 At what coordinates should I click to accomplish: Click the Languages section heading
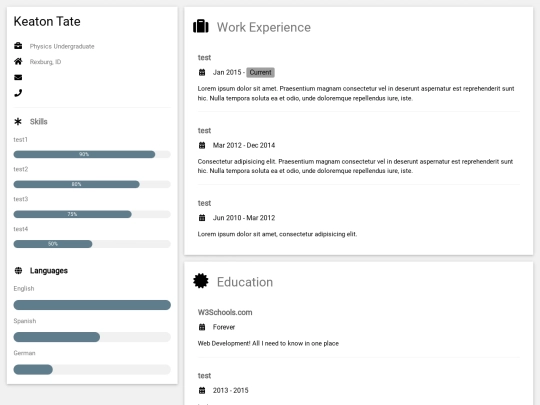[49, 271]
